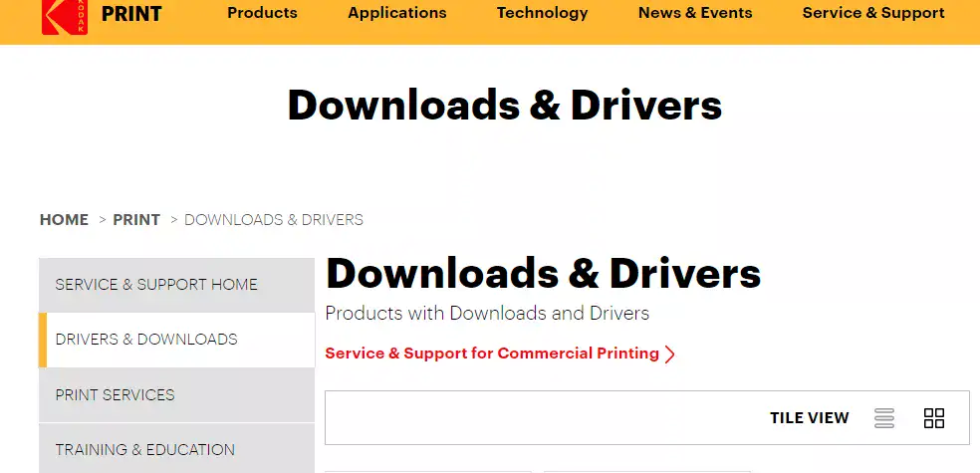Open Service & Support for Commercial Printing link

click(492, 354)
